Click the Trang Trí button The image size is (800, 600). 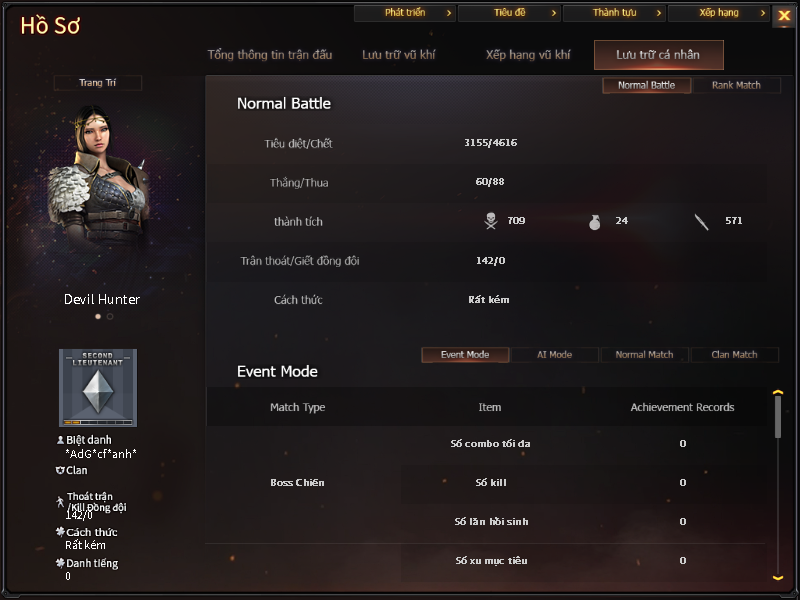tap(97, 83)
